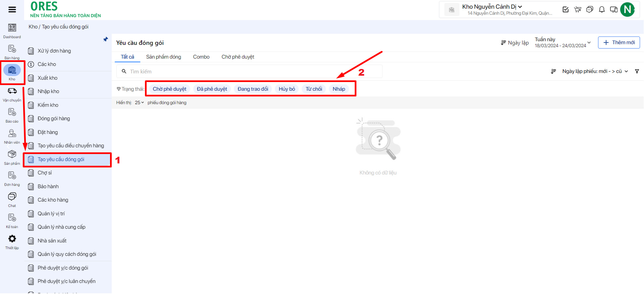Click the notification bell icon
The height and width of the screenshot is (294, 644).
pyautogui.click(x=602, y=9)
